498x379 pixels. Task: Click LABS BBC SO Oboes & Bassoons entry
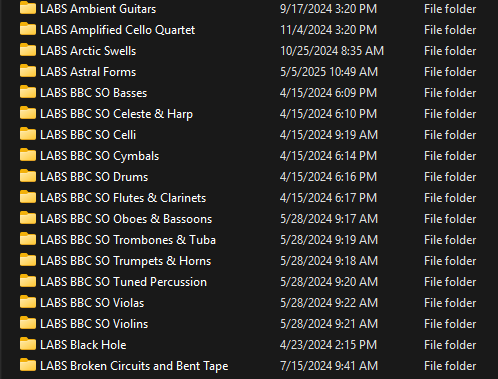tap(126, 219)
